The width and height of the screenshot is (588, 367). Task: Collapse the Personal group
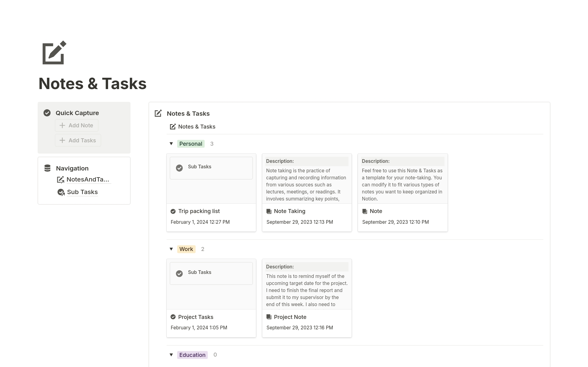(x=171, y=144)
